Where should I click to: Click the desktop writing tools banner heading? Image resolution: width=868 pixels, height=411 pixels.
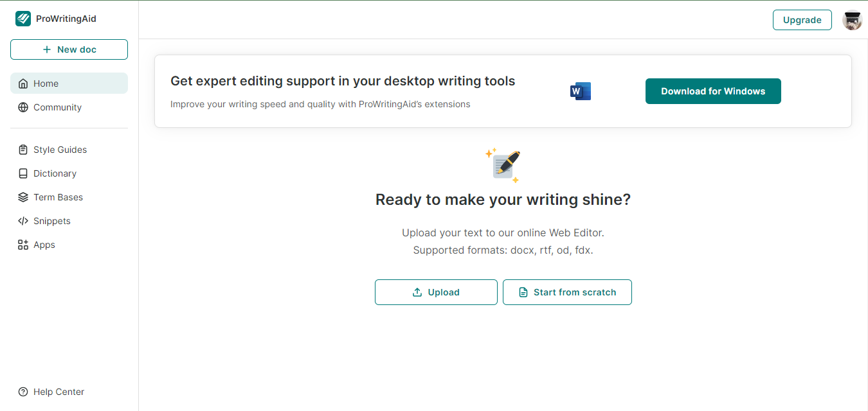(x=343, y=81)
